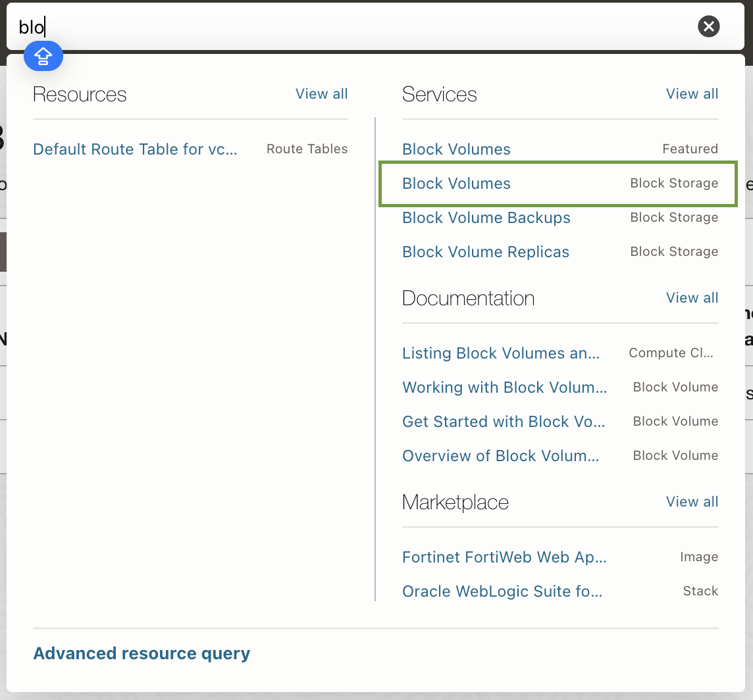
Task: View all Documentation results
Action: click(x=692, y=298)
